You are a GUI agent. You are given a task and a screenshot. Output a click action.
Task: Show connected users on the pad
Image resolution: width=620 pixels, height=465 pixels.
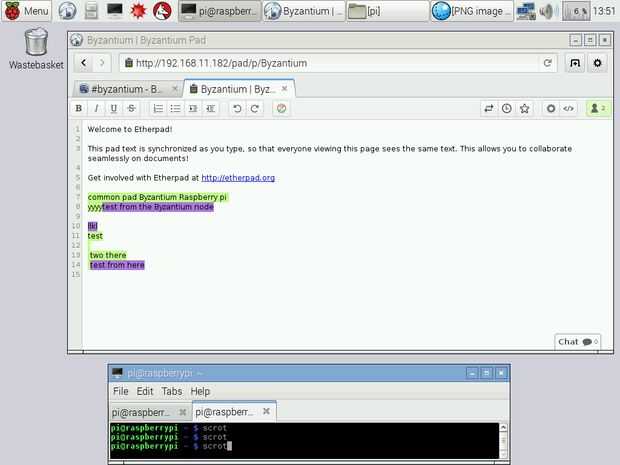[598, 108]
